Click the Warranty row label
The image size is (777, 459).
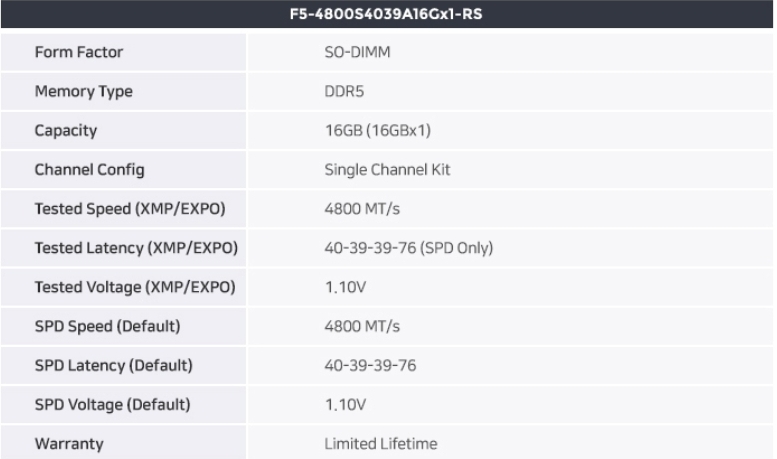click(69, 443)
